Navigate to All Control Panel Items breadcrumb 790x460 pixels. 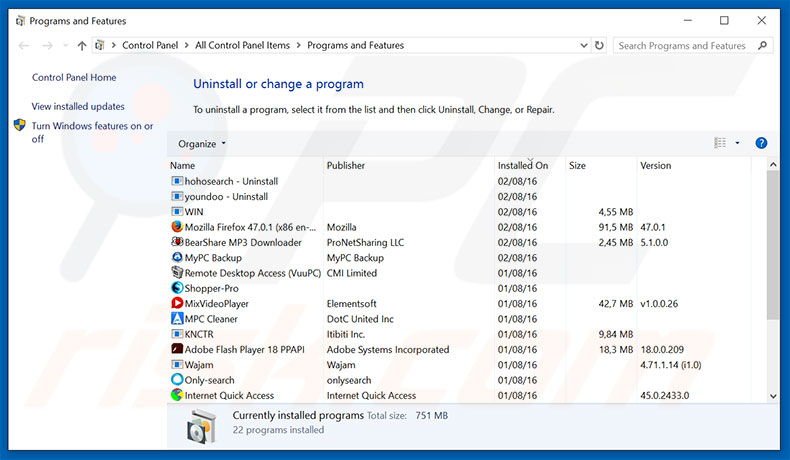[242, 45]
